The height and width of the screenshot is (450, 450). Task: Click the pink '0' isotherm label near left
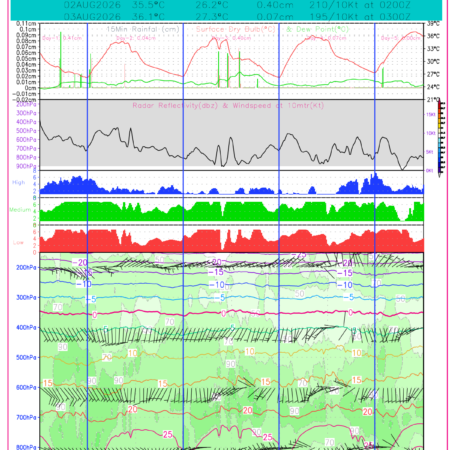pos(95,315)
